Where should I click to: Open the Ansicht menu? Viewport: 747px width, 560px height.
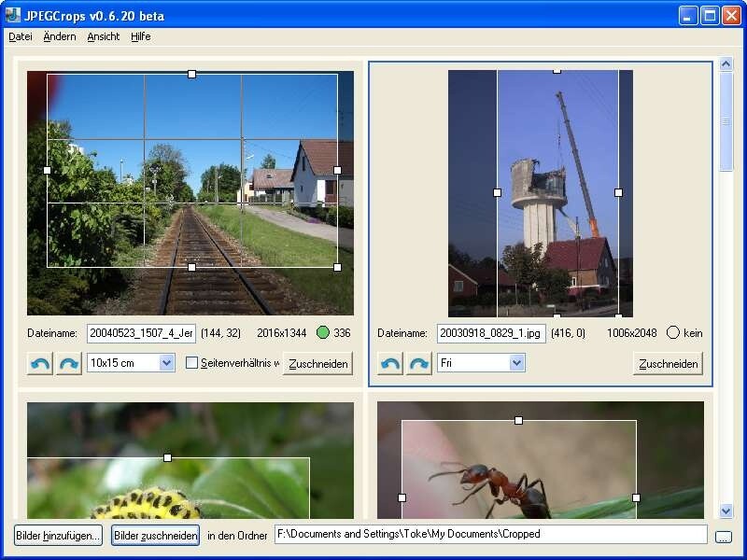pos(103,36)
